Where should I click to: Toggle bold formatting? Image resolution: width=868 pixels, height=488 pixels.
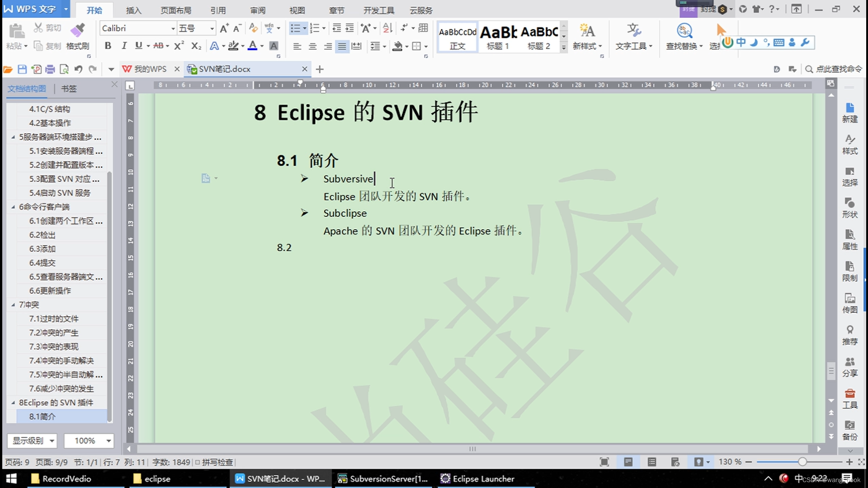click(108, 46)
